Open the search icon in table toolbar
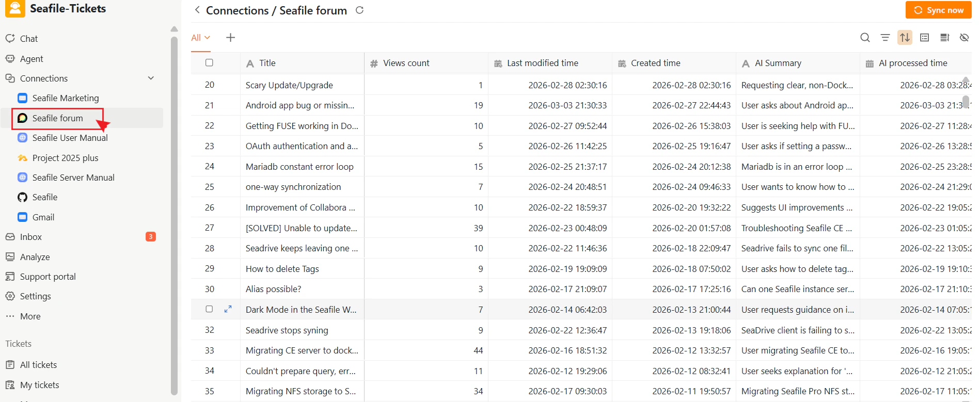 (865, 37)
